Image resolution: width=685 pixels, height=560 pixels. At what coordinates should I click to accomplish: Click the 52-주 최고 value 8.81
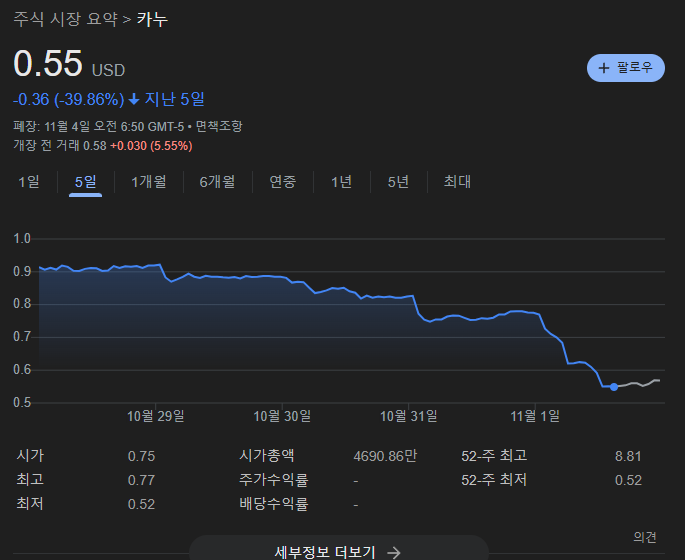click(628, 456)
